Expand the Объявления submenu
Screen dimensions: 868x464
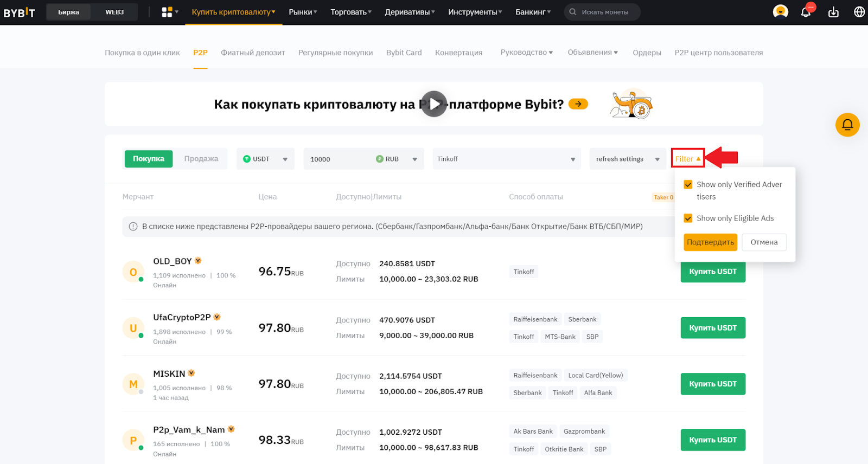point(593,53)
